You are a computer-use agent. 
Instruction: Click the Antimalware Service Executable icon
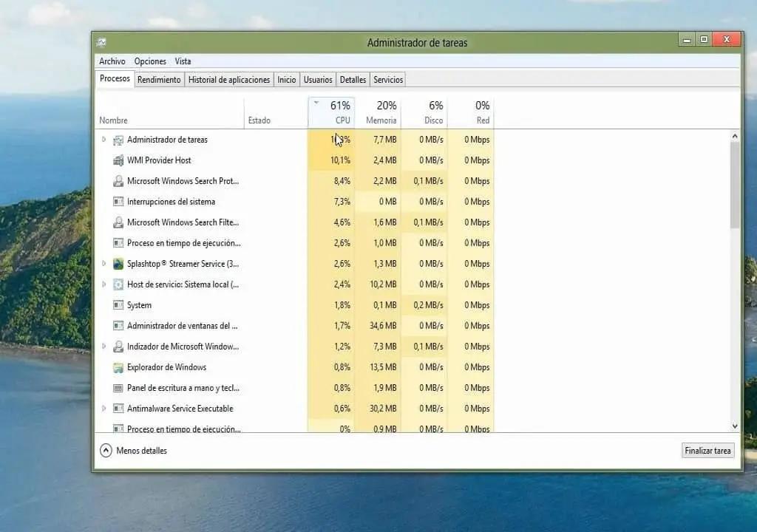(x=118, y=409)
